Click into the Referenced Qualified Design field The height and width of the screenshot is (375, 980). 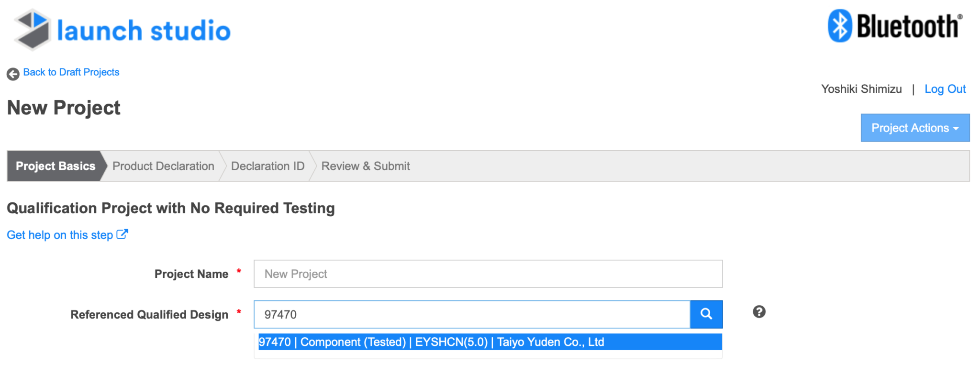tap(472, 314)
